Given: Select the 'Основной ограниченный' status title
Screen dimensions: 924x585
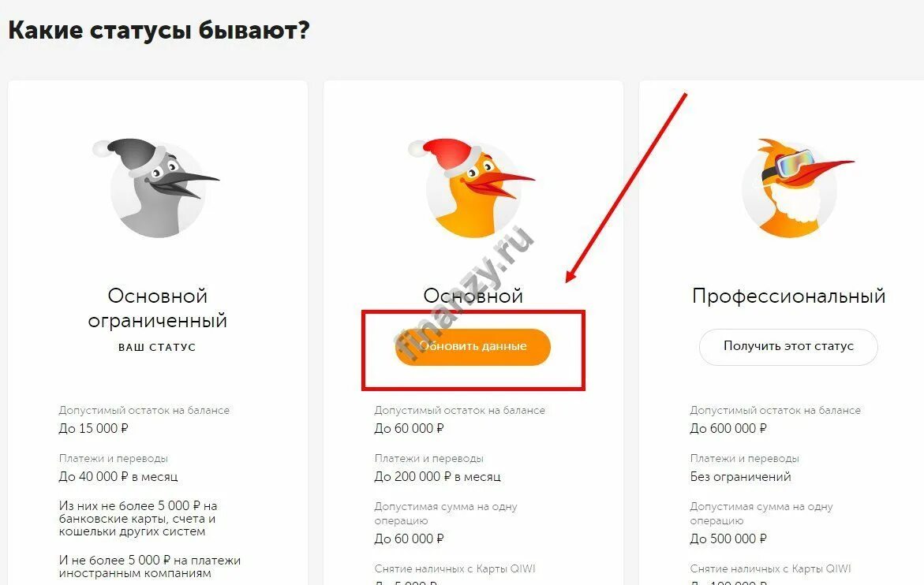Looking at the screenshot, I should [x=157, y=307].
